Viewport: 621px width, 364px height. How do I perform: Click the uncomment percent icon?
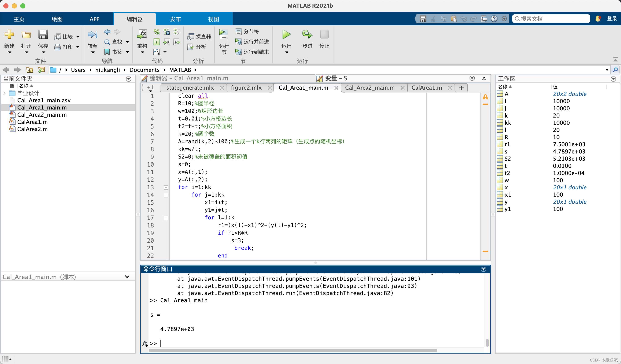167,32
